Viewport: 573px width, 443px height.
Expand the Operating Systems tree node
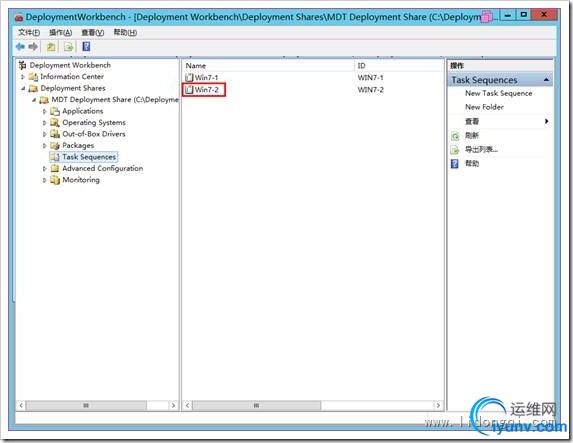pos(45,122)
